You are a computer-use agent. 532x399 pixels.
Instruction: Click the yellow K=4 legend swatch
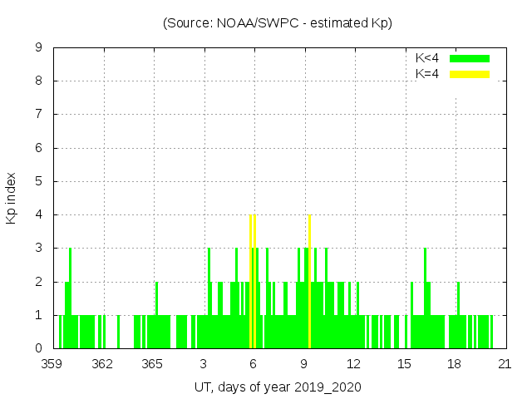(x=470, y=74)
